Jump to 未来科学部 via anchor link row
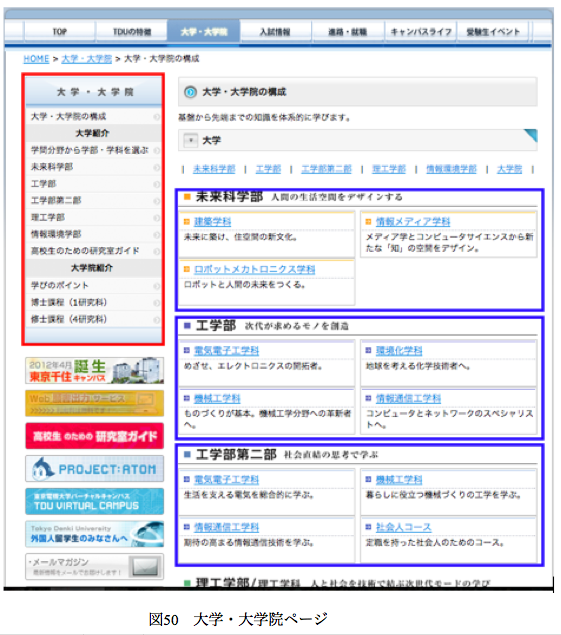The width and height of the screenshot is (561, 635). 214,169
